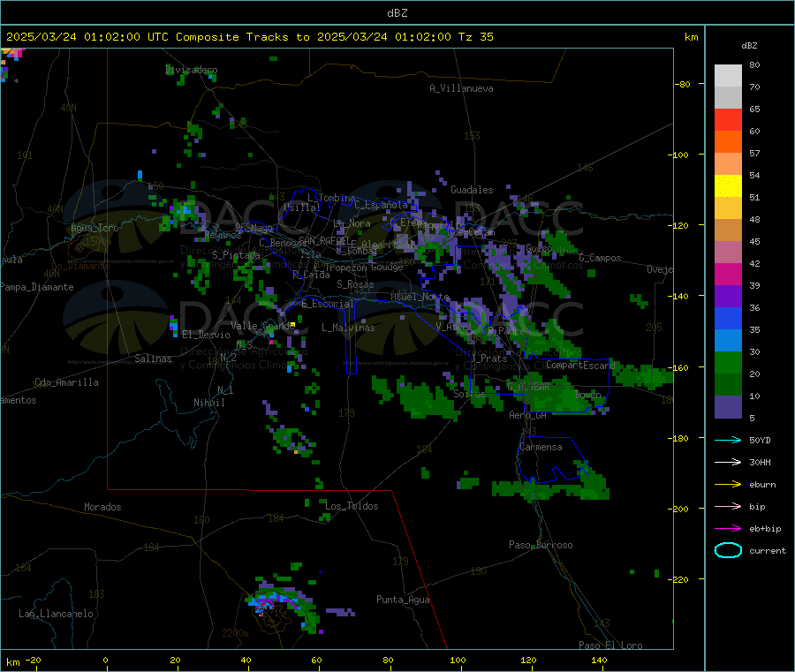Click the L_Malvinas map label
Screen dimensions: 795x672
[x=348, y=328]
